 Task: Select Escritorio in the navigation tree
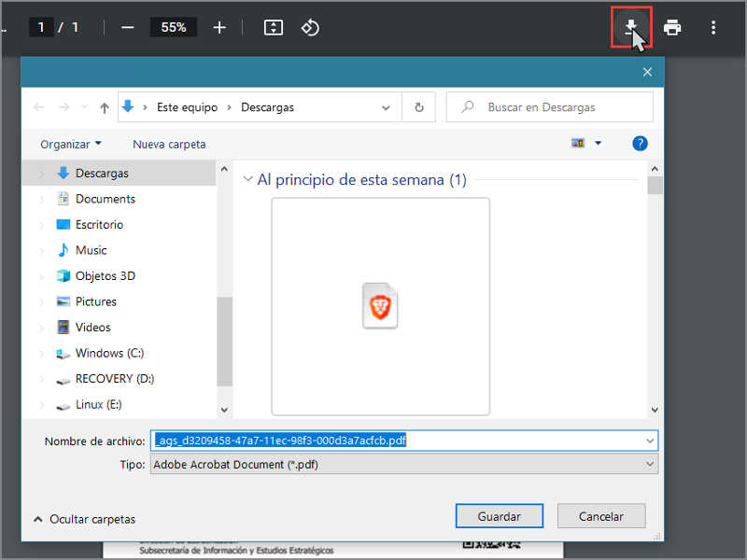(99, 224)
